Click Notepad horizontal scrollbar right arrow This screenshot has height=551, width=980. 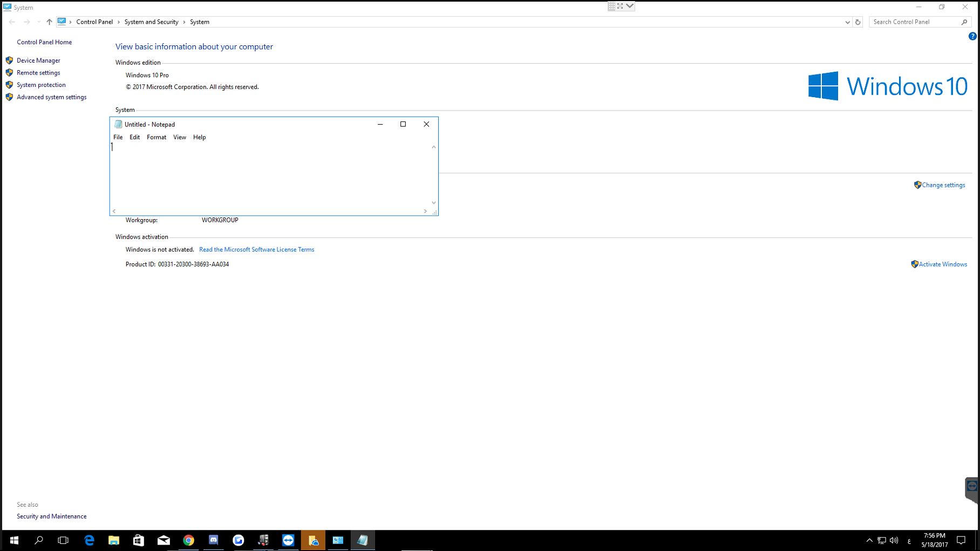click(425, 212)
